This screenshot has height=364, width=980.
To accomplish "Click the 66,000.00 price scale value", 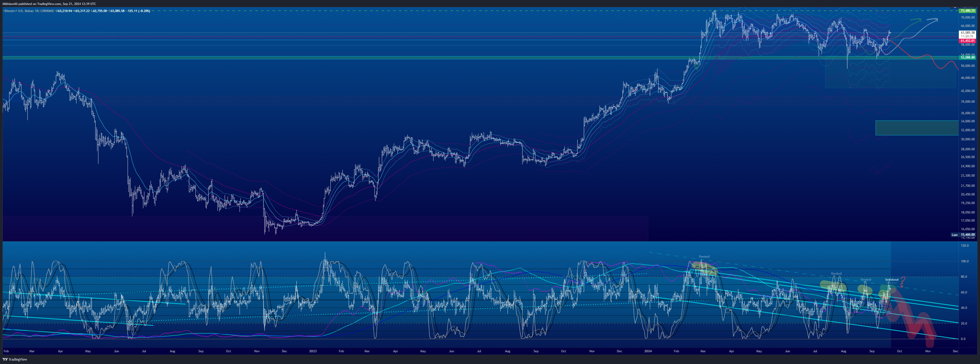I will coord(968,26).
